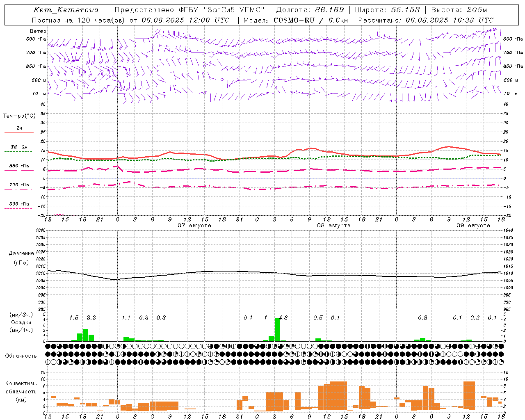Click the 09 августа date label
The height and width of the screenshot is (420, 525).
click(473, 226)
